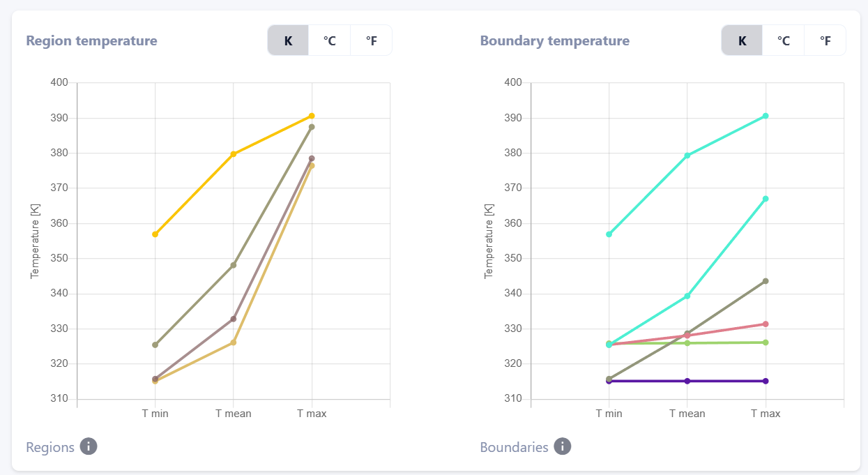Switch Boundary temperature units to °C
Viewport: 868px width, 475px height.
click(x=783, y=40)
